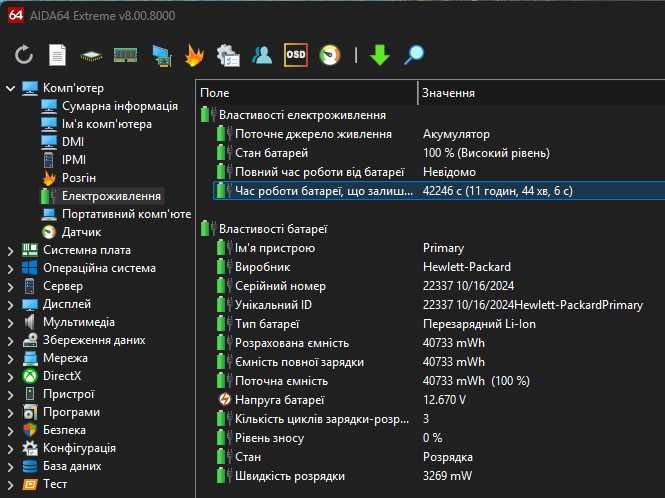This screenshot has width=665, height=498.
Task: Click the Безпека tree item
Action: click(x=64, y=430)
